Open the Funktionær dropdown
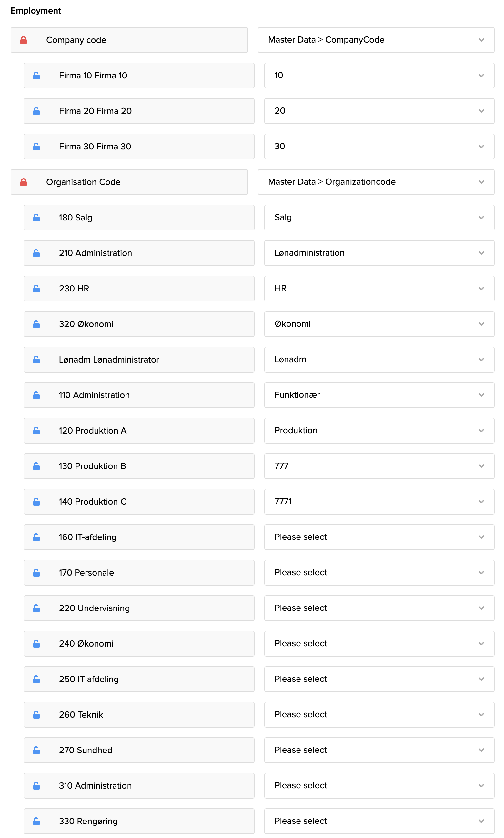 (x=379, y=395)
